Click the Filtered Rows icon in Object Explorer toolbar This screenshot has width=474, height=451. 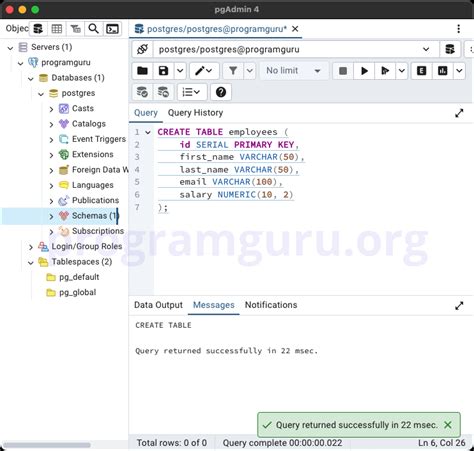75,29
